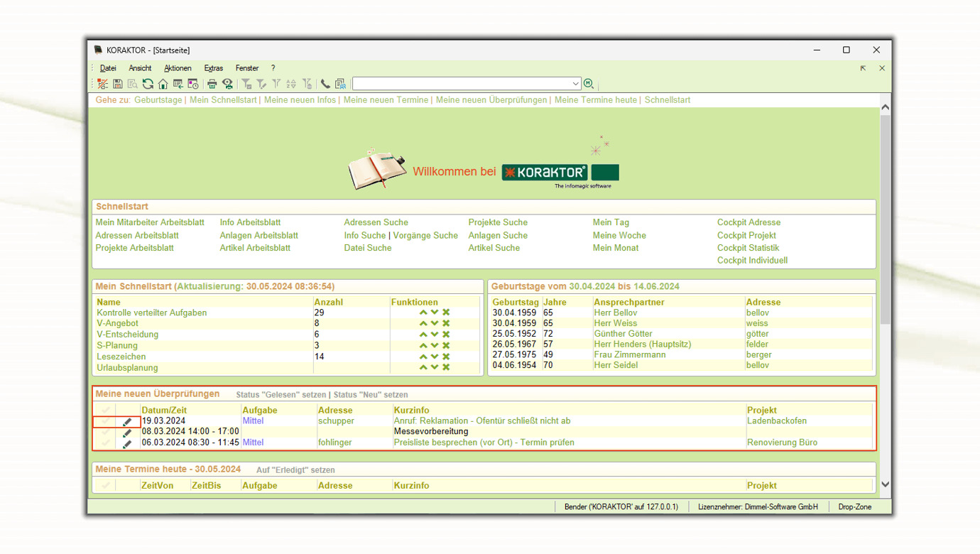Tick the checkmark for the 19.03.2024 row
Viewport: 980px width, 554px height.
106,421
